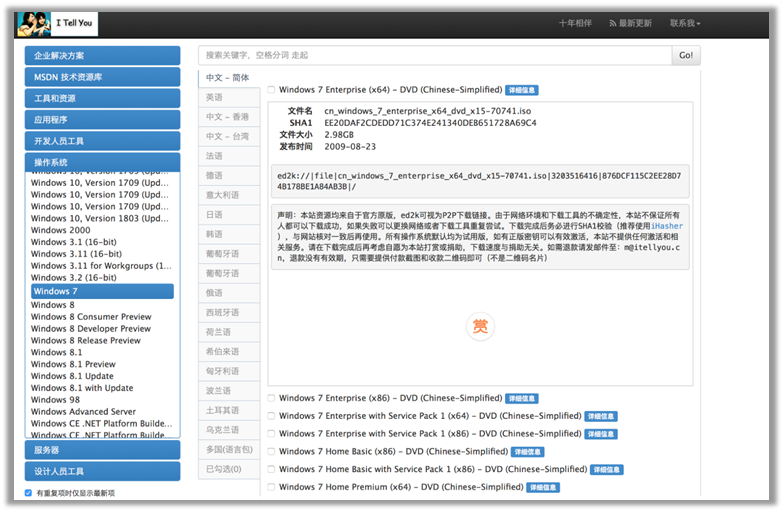This screenshot has width=784, height=512.
Task: Click 详细信息 badge for Enterprise SP1 (x86)
Action: pyautogui.click(x=601, y=434)
